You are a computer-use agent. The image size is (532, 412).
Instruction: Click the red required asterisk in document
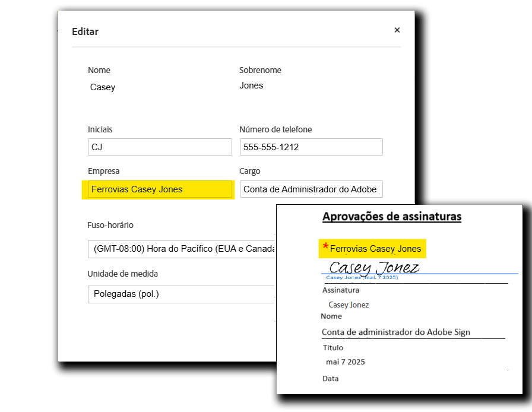pyautogui.click(x=325, y=246)
